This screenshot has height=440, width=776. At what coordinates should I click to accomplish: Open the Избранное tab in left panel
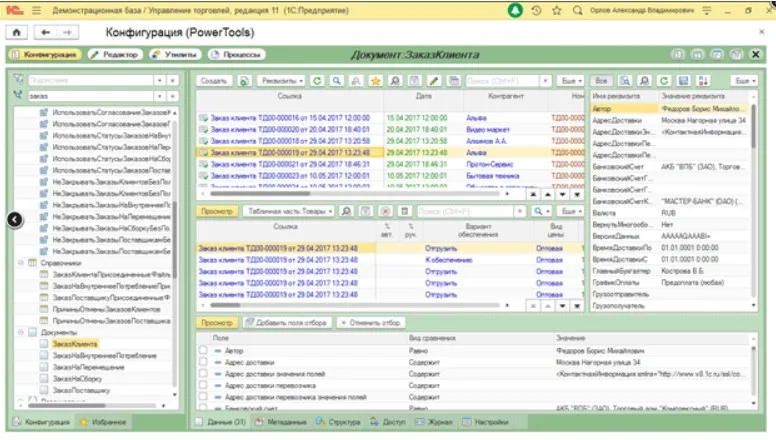(104, 422)
